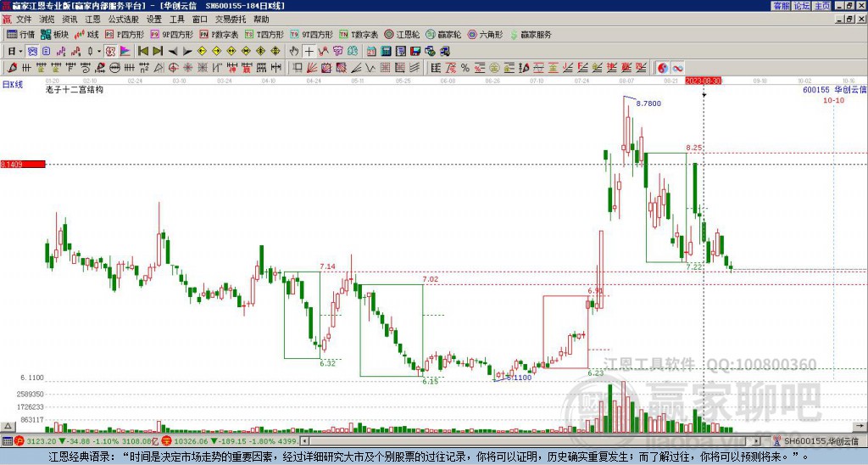Select the Gann fan lines tool
Image resolution: width=868 pixels, height=465 pixels.
[x=312, y=68]
